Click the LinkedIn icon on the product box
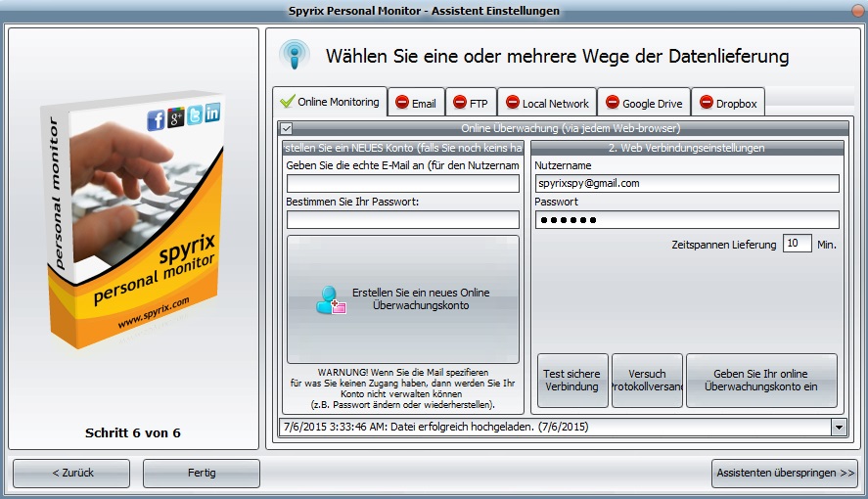 point(212,113)
